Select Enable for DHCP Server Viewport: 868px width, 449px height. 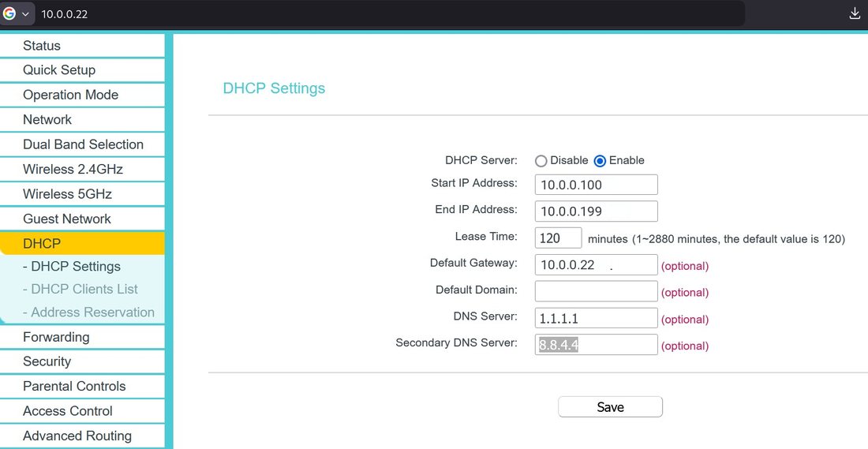[600, 161]
